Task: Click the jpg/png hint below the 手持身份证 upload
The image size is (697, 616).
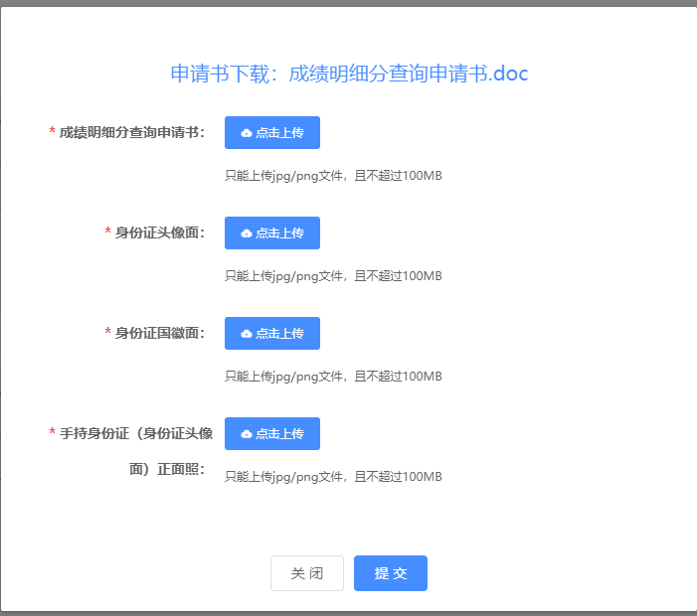Action: [333, 477]
